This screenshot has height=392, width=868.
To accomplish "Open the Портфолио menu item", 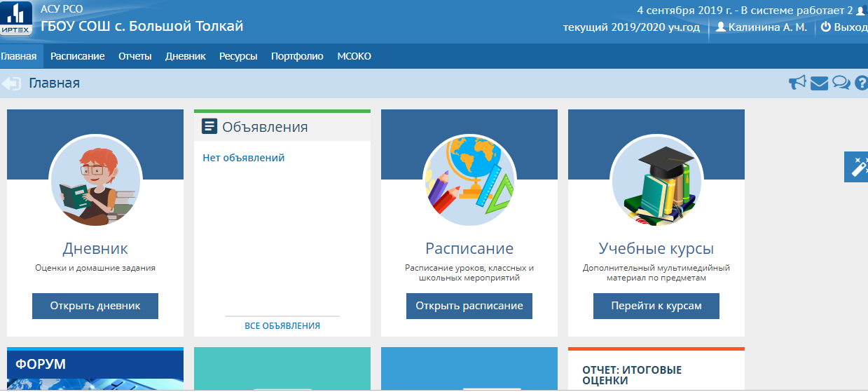I will [x=297, y=56].
